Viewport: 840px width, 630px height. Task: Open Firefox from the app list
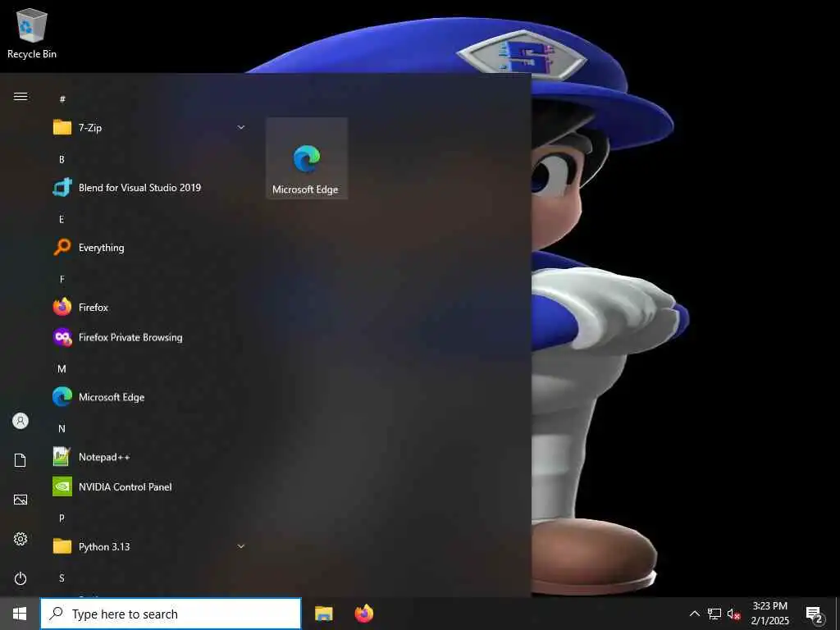pos(149,308)
